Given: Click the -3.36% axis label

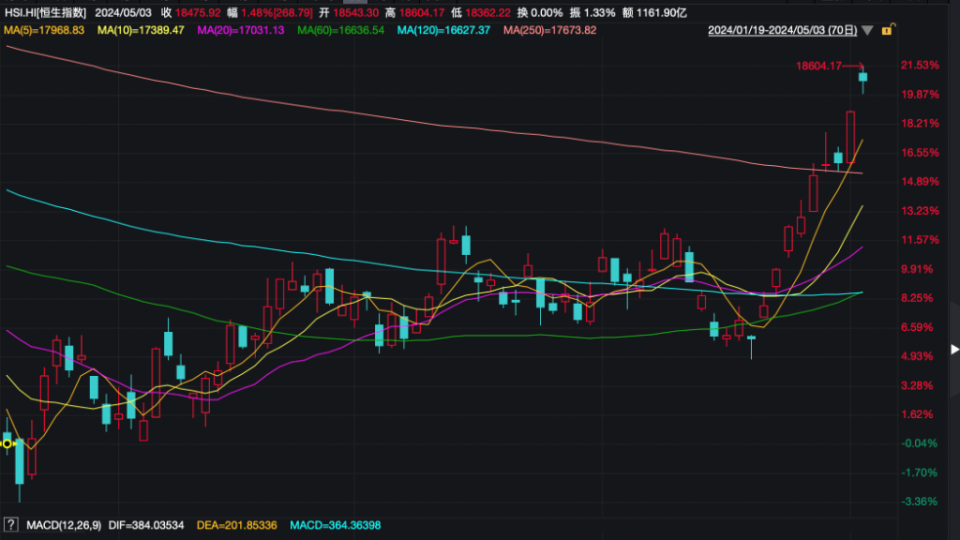Looking at the screenshot, I should point(920,501).
